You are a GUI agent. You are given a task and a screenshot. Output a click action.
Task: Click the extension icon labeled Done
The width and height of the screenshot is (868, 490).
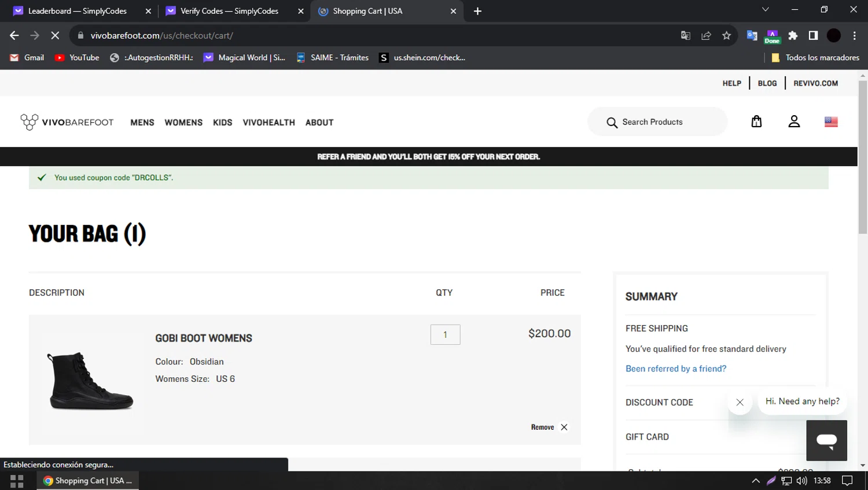[772, 36]
